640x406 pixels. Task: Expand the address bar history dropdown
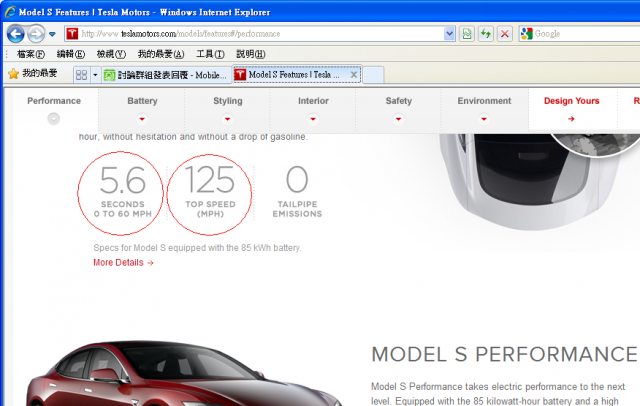click(x=449, y=34)
